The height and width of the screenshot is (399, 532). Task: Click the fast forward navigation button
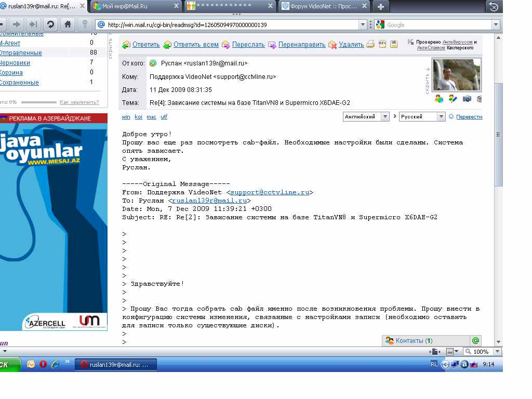33,24
